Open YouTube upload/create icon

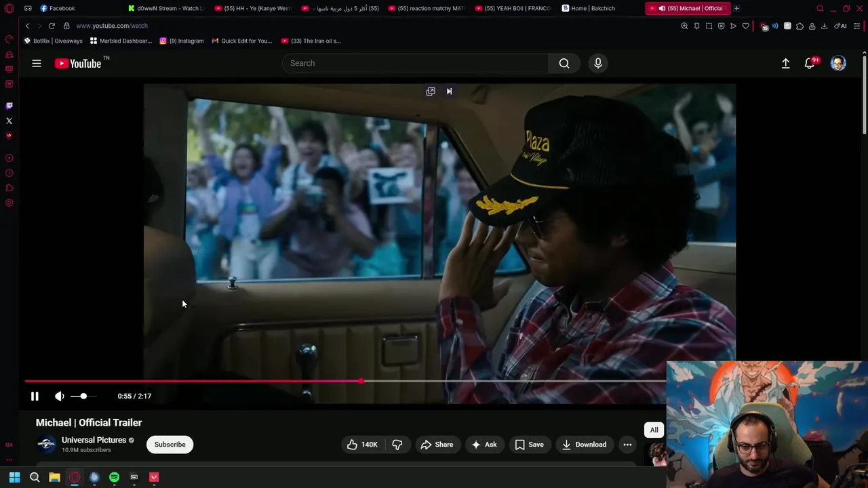[786, 63]
